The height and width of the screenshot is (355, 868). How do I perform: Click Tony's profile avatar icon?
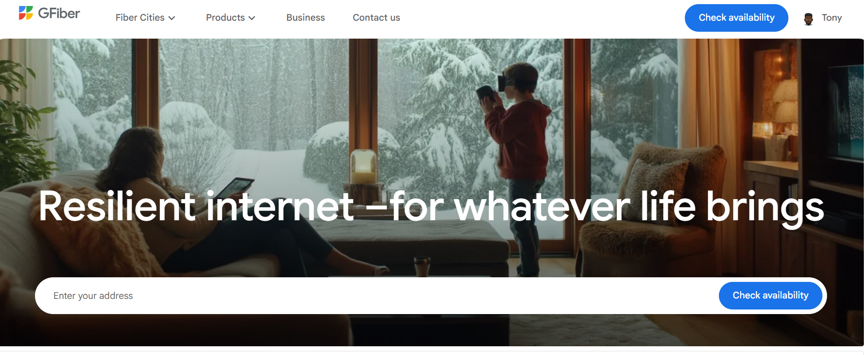(x=808, y=18)
